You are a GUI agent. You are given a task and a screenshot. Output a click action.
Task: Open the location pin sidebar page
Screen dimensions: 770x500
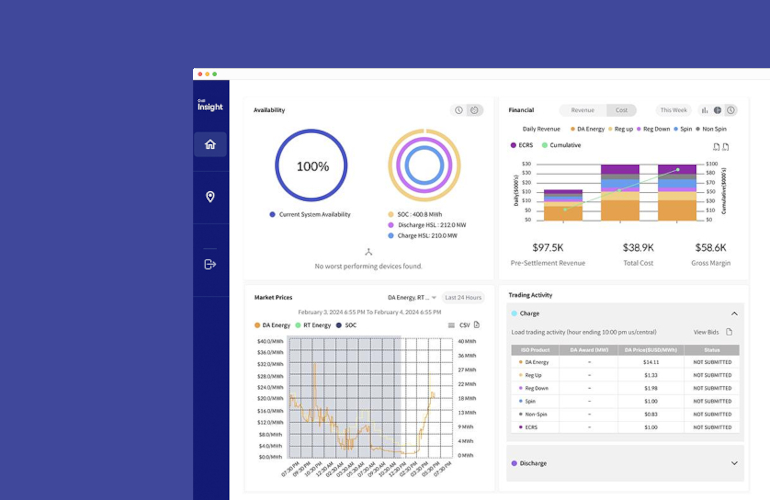(210, 197)
